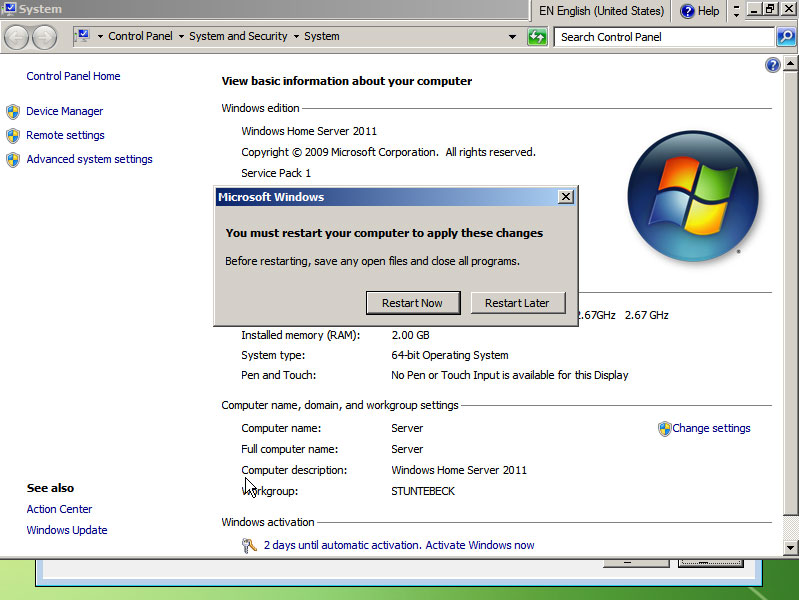
Task: Click Control Panel breadcrumb
Action: (x=140, y=36)
